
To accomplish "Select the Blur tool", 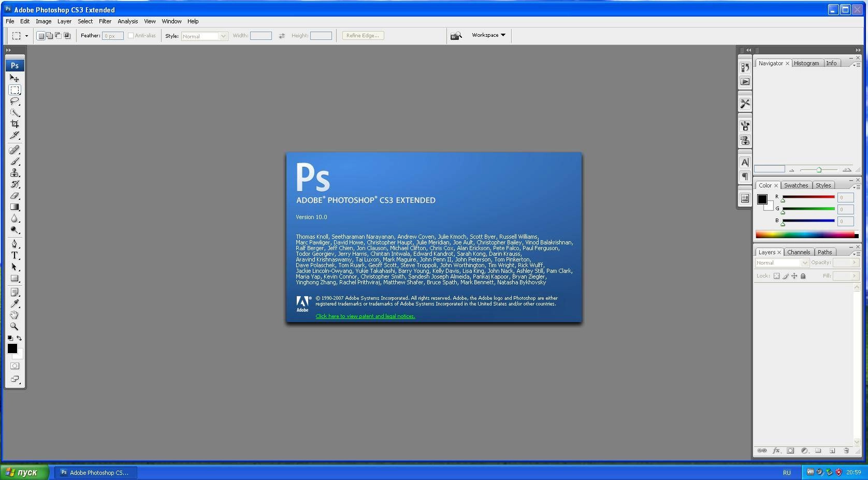I will click(x=15, y=218).
